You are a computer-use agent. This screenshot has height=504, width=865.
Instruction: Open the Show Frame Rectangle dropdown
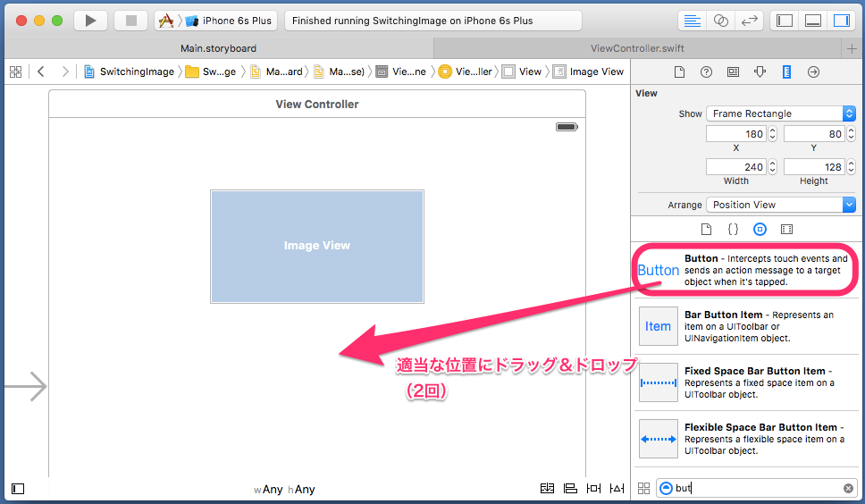[x=781, y=113]
